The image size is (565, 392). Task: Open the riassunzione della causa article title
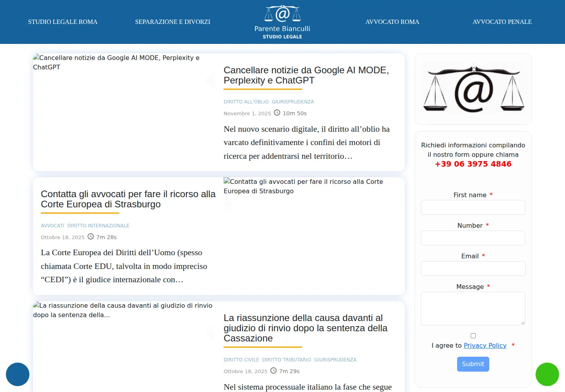pyautogui.click(x=306, y=328)
